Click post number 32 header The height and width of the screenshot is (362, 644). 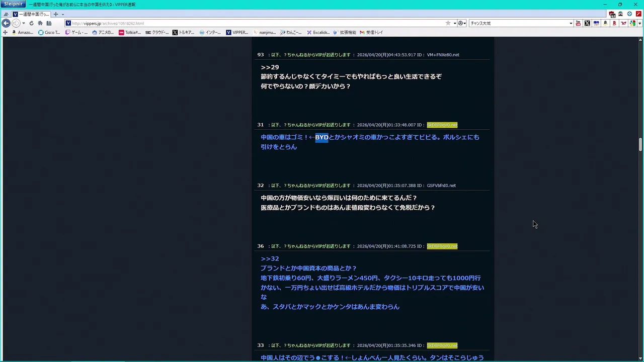pyautogui.click(x=261, y=186)
